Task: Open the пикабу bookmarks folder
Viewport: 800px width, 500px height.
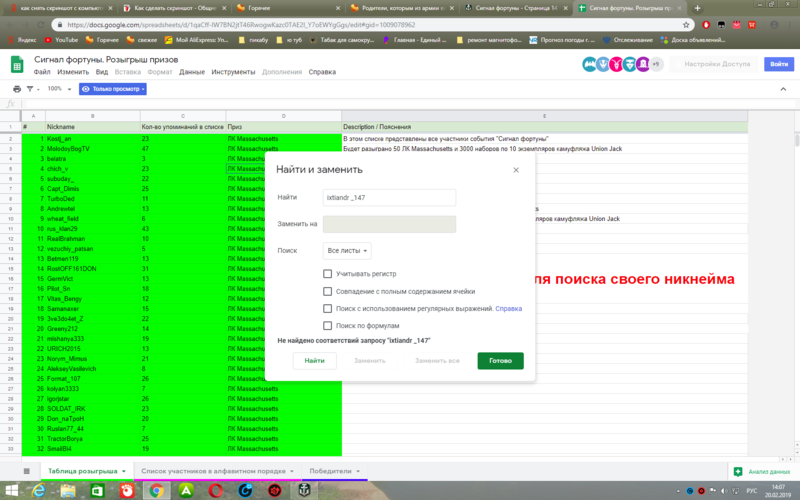Action: [253, 40]
